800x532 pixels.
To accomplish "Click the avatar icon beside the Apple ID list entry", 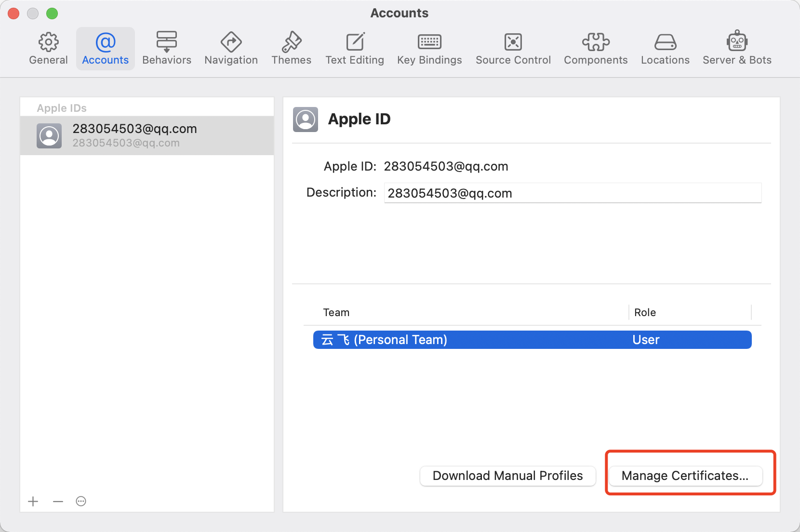I will [x=49, y=136].
